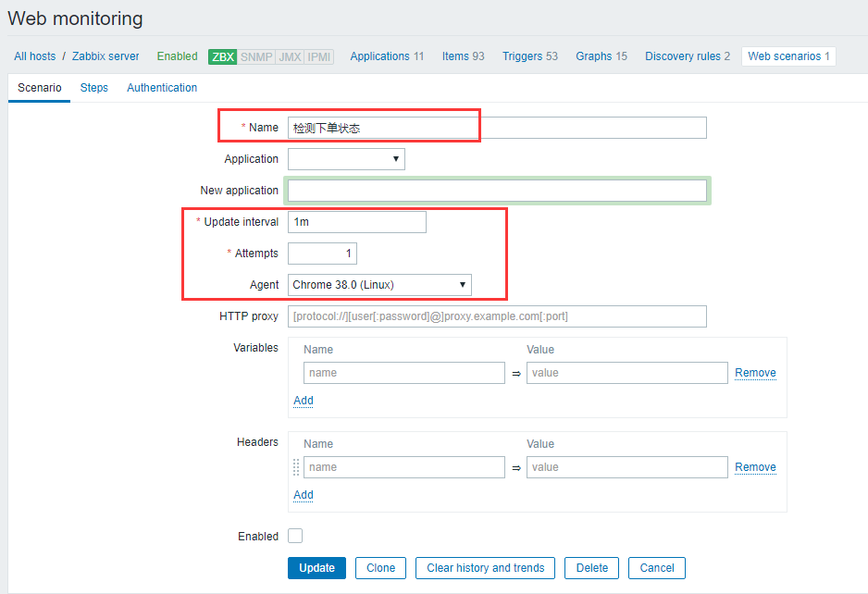
Task: Click the Clone button
Action: 380,568
